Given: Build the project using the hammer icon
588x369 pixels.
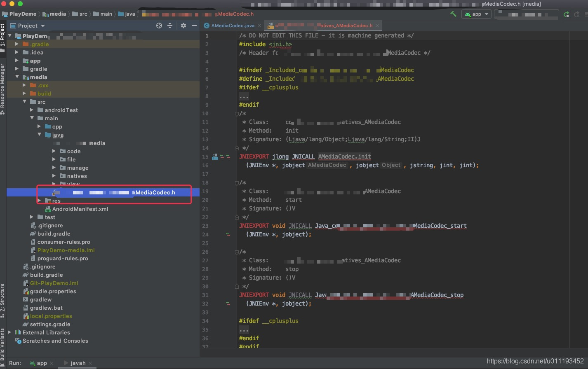Looking at the screenshot, I should click(453, 14).
